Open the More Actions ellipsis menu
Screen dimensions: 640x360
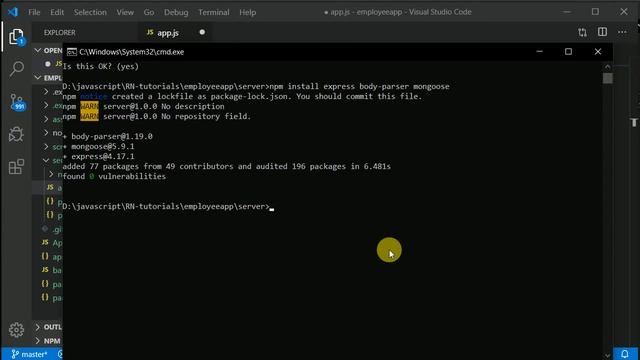622,32
